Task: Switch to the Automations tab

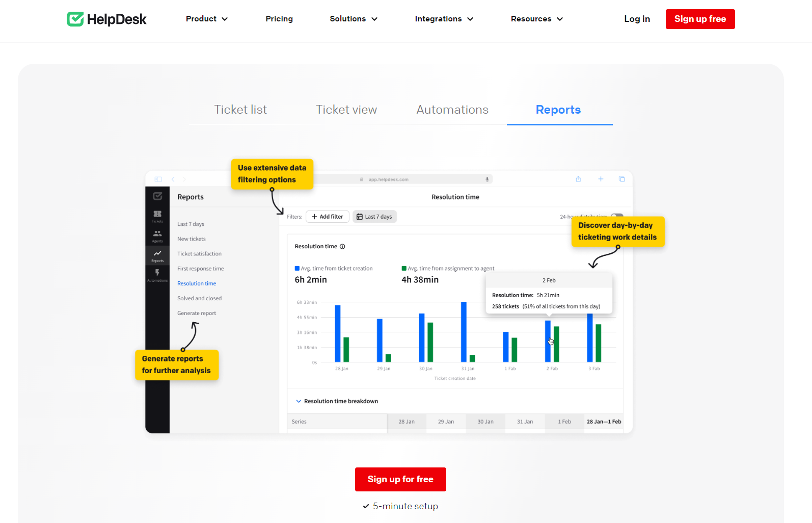Action: click(452, 110)
